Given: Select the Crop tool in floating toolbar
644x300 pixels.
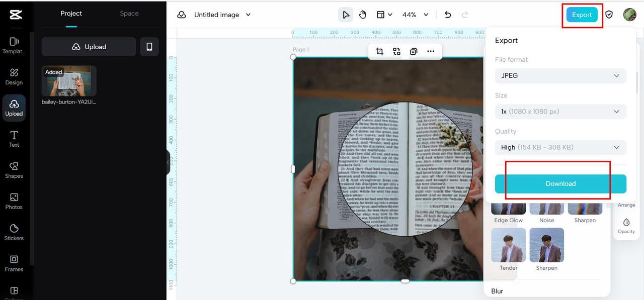Looking at the screenshot, I should pyautogui.click(x=380, y=51).
